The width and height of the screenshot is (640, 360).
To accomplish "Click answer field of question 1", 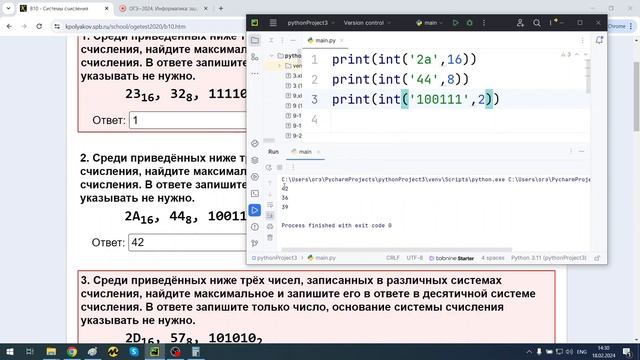I will coord(188,120).
